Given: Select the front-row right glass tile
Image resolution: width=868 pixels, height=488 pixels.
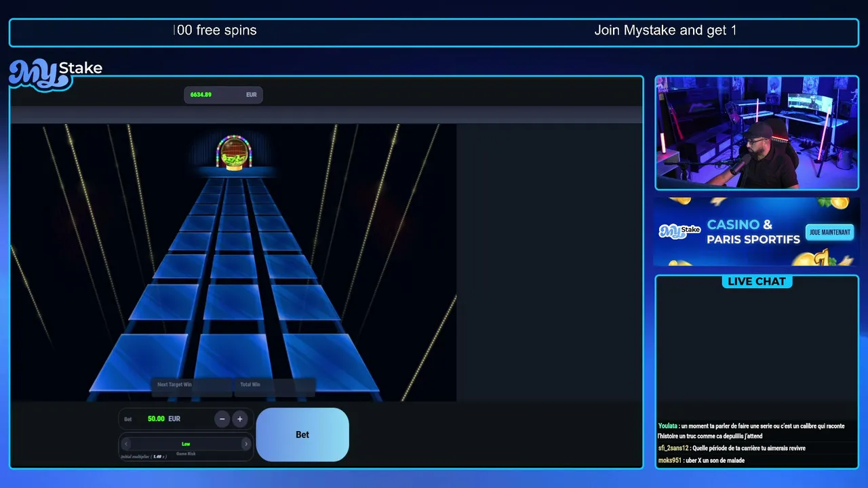Looking at the screenshot, I should point(330,363).
